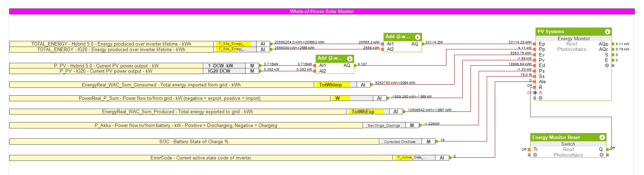Click the 19.0 % value at Ss input
This screenshot has height=175, width=644.
click(526, 74)
